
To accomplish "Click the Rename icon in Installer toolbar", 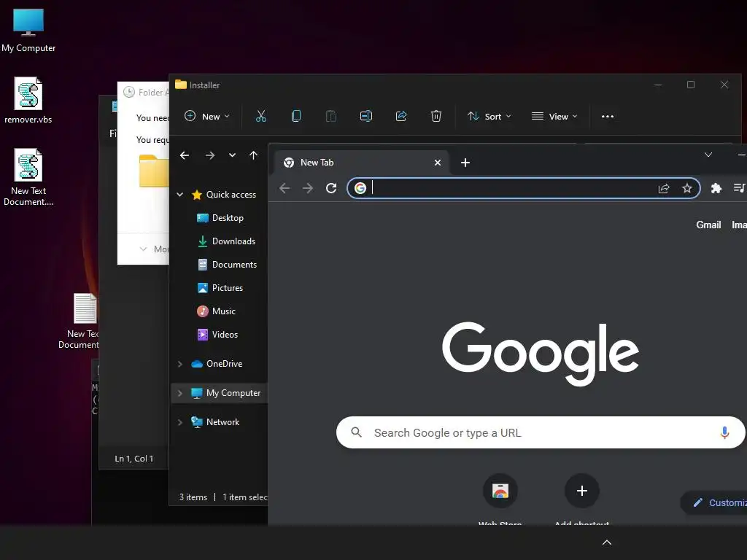I will click(366, 116).
